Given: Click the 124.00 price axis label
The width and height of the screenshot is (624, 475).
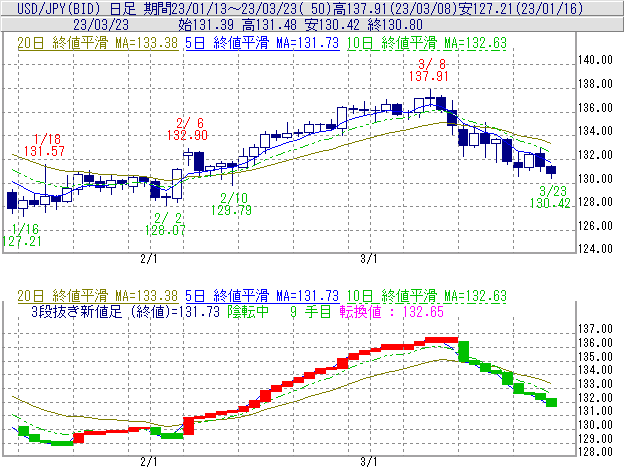Looking at the screenshot, I should click(x=595, y=249).
